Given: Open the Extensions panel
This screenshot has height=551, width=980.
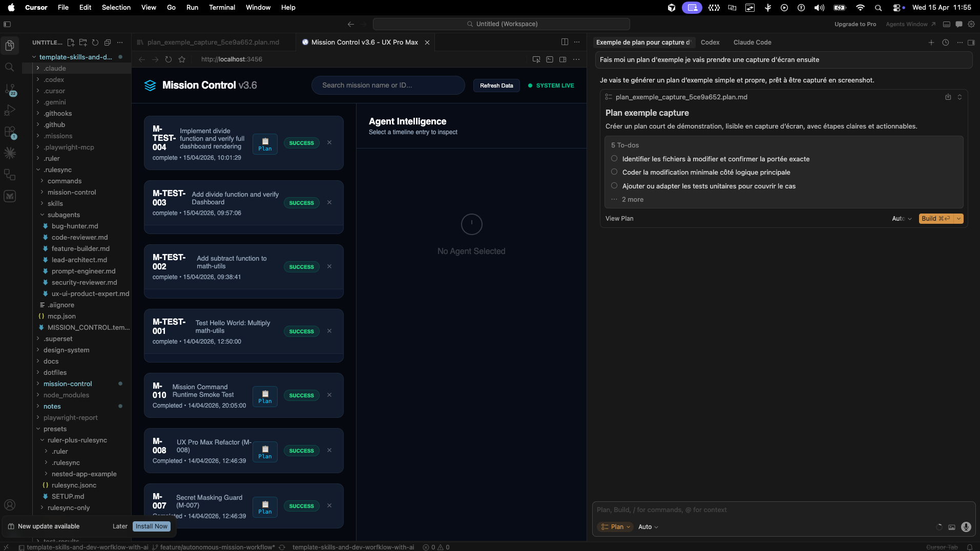Looking at the screenshot, I should [x=10, y=132].
